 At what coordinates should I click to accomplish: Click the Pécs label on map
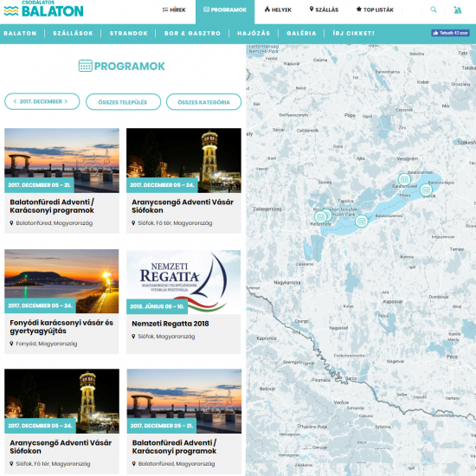pos(452,357)
